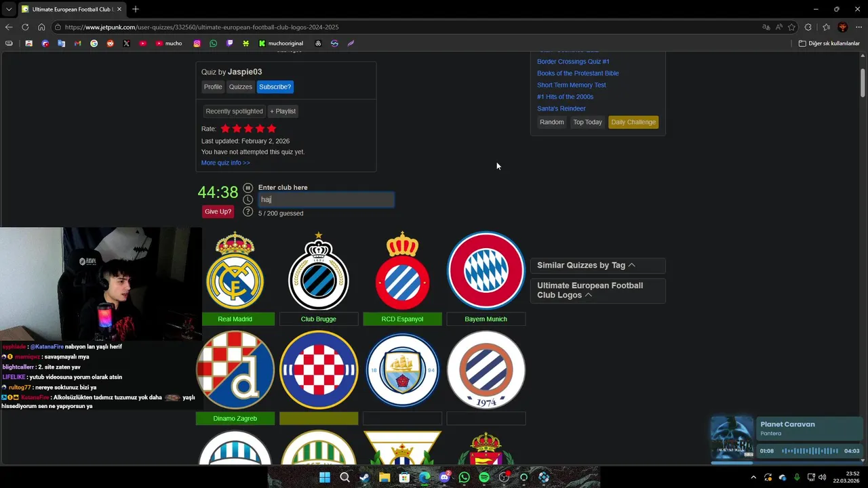The width and height of the screenshot is (868, 488).
Task: Click the Top Today button
Action: pyautogui.click(x=587, y=122)
